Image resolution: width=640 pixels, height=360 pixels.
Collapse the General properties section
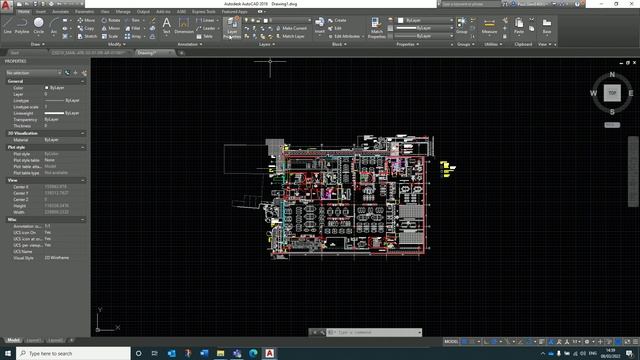(83, 81)
